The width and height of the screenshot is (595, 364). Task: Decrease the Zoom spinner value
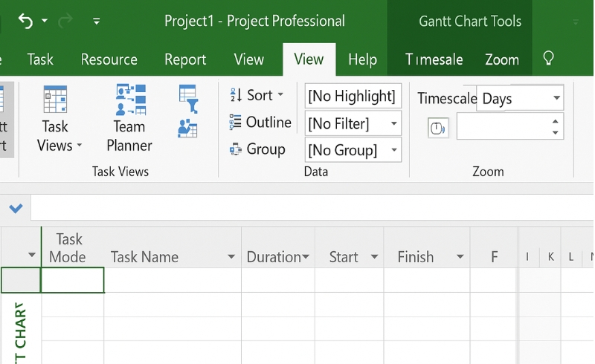555,132
